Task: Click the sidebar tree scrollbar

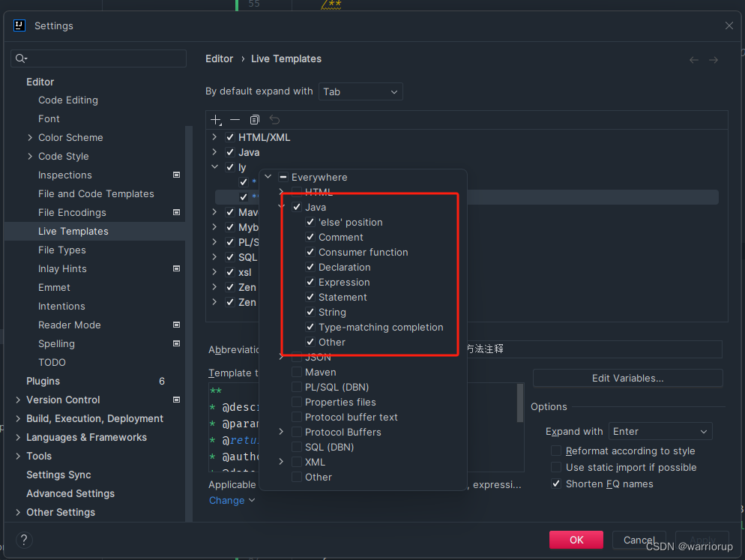Action: coord(189,323)
